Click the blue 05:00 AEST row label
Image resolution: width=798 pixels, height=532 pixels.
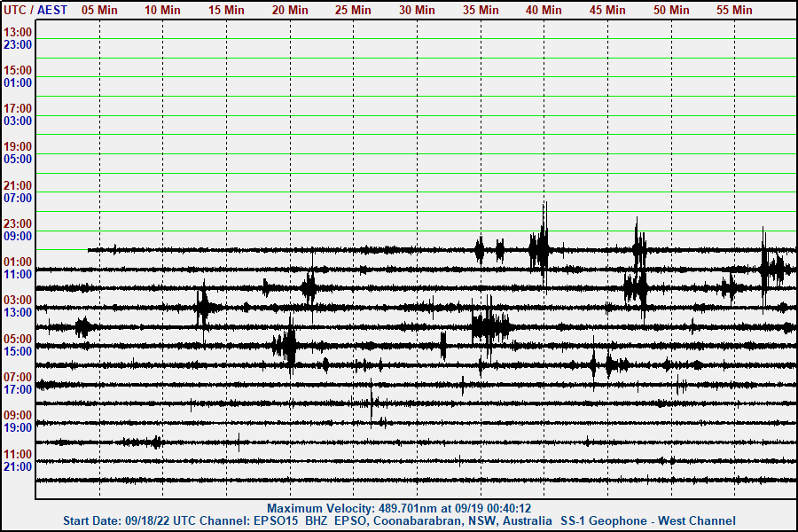point(18,160)
